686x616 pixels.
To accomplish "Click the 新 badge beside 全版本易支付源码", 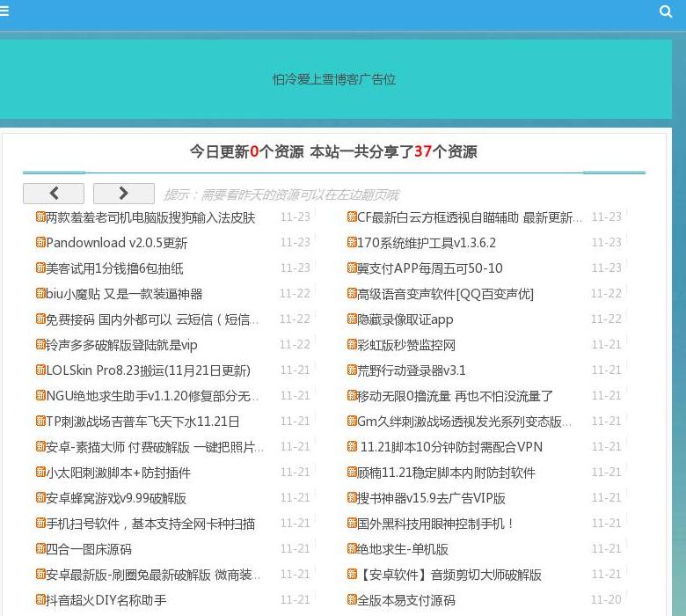I will (x=352, y=598).
